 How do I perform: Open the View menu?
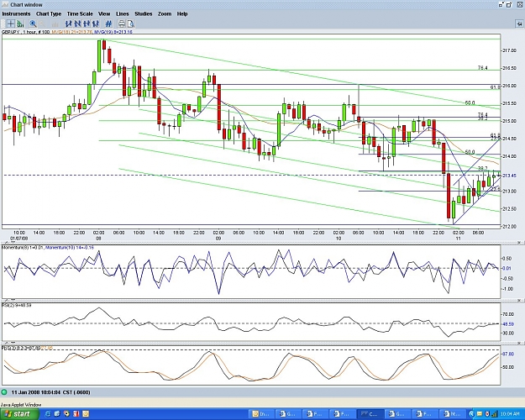[104, 13]
